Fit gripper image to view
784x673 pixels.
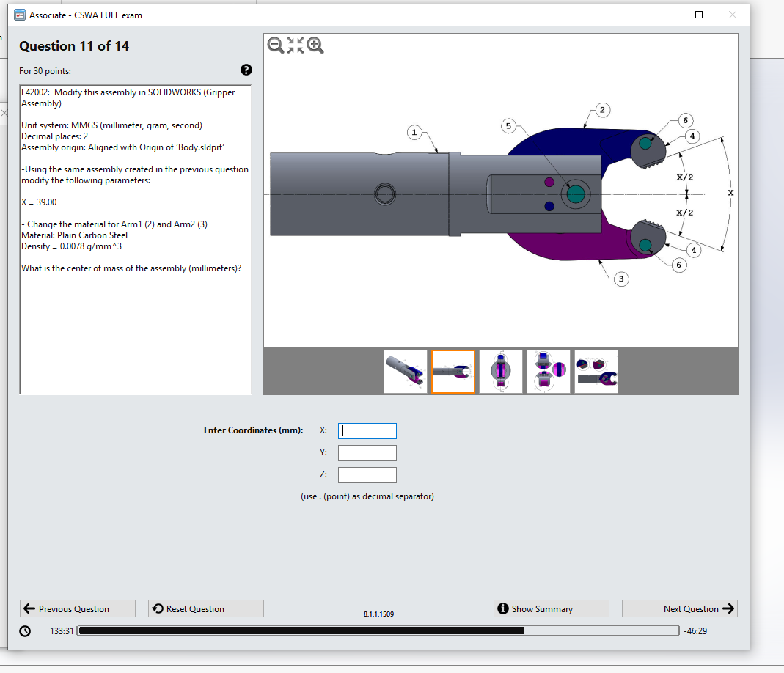coord(296,45)
